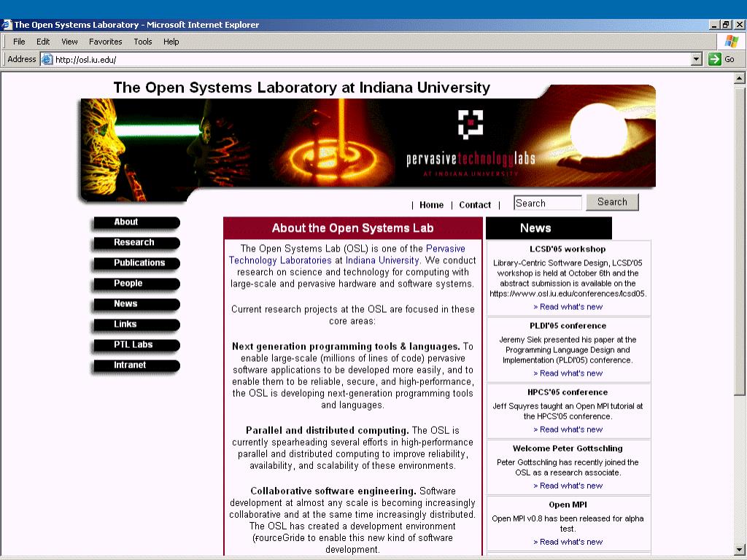Open the File menu
This screenshot has width=747, height=560.
[19, 42]
